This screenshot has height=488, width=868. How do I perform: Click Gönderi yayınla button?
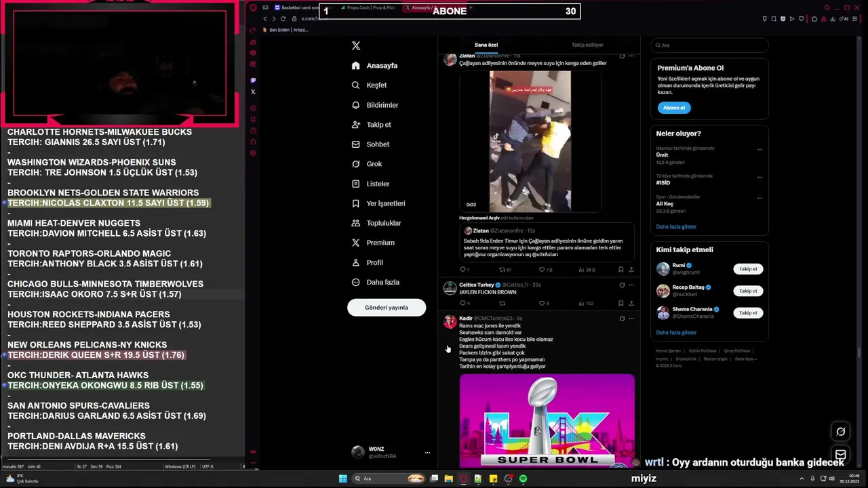387,308
